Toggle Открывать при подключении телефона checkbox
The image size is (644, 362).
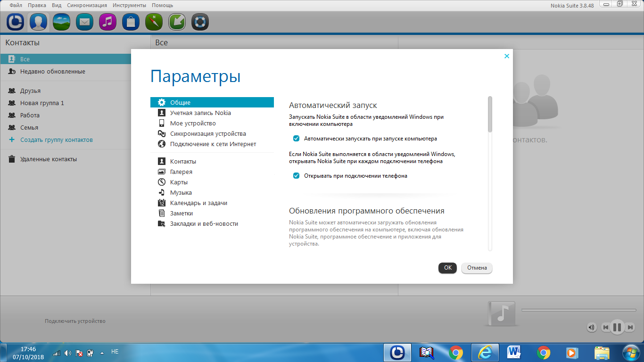coord(297,176)
